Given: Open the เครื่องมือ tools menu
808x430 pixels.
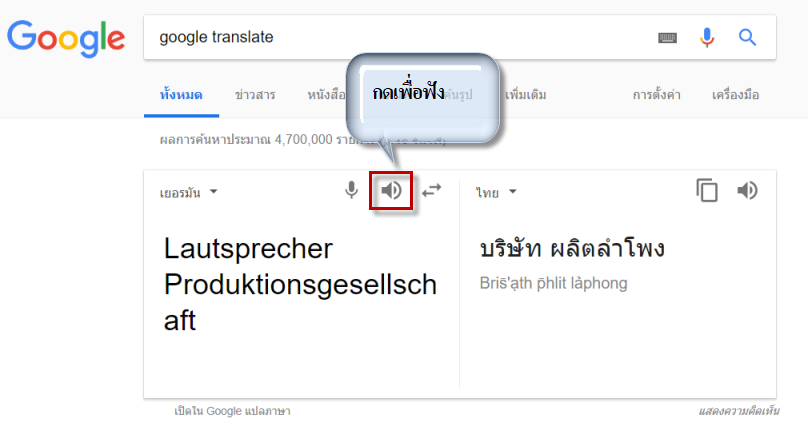Looking at the screenshot, I should (735, 95).
